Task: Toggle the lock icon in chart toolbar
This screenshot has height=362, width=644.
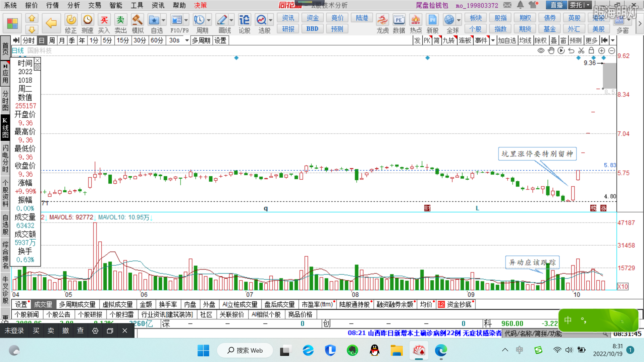Action: (x=591, y=51)
